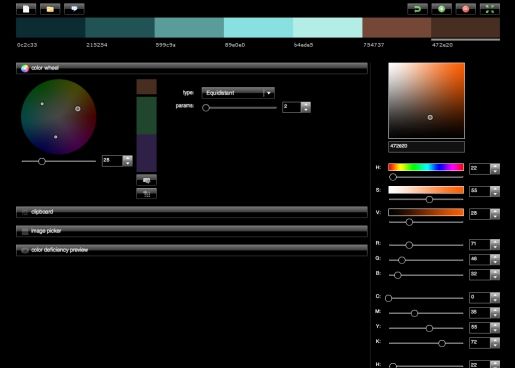Click inside the orange saturation-value picker square

pos(426,100)
